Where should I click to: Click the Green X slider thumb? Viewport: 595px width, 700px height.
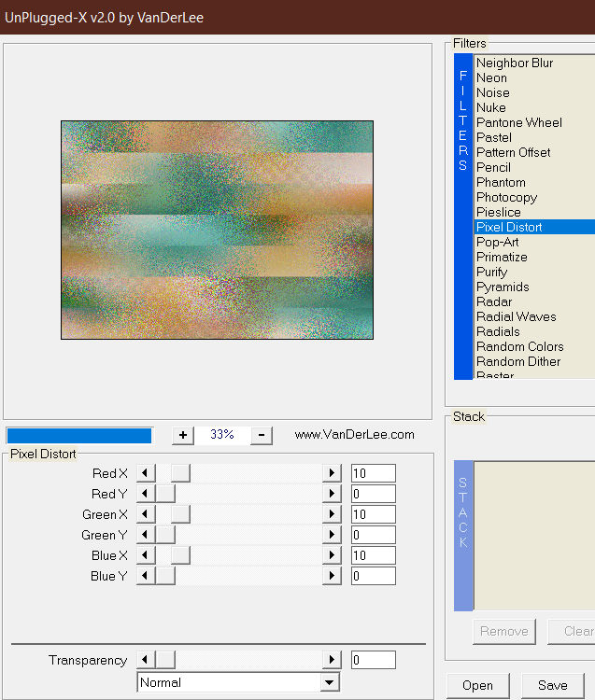coord(180,514)
